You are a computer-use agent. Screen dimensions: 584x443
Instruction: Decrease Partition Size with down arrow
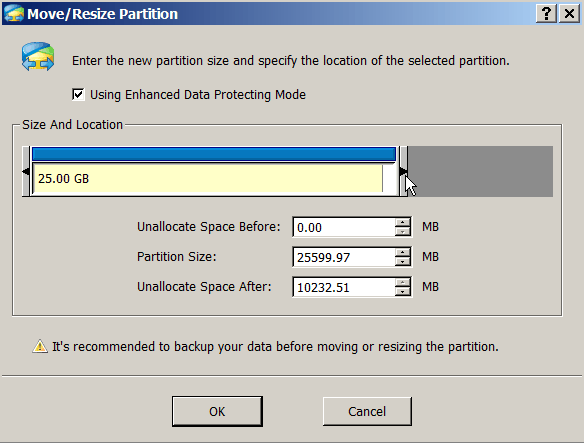pos(403,262)
